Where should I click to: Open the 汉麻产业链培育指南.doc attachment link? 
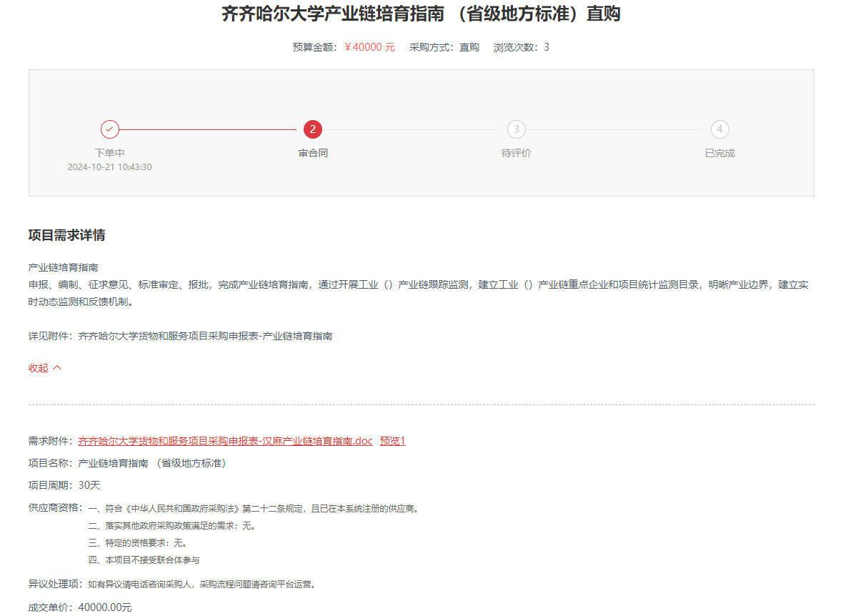(225, 441)
